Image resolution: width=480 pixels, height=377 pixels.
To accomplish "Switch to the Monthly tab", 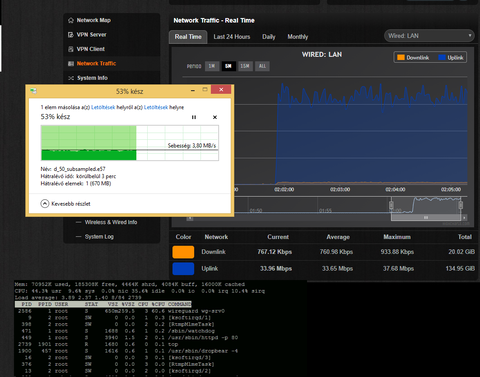I will (x=298, y=37).
